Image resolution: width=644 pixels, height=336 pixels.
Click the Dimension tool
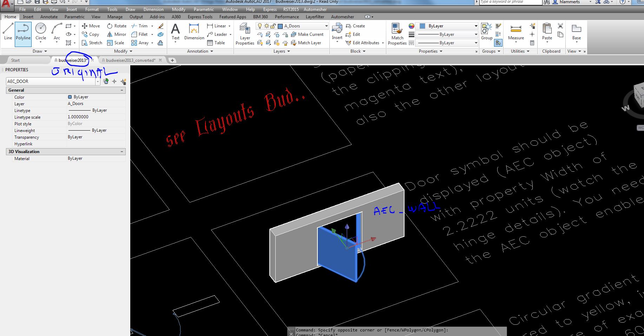(194, 32)
